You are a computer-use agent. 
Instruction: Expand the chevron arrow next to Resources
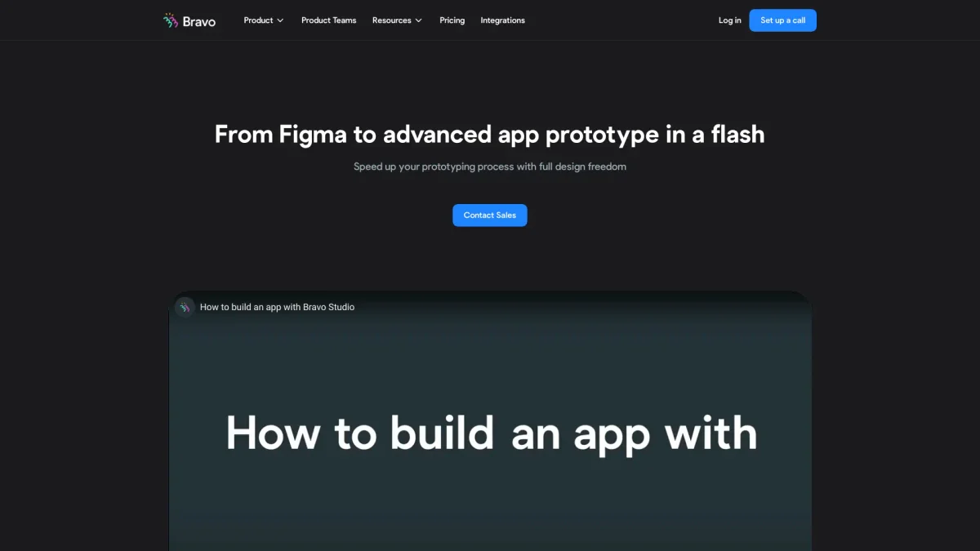click(419, 20)
